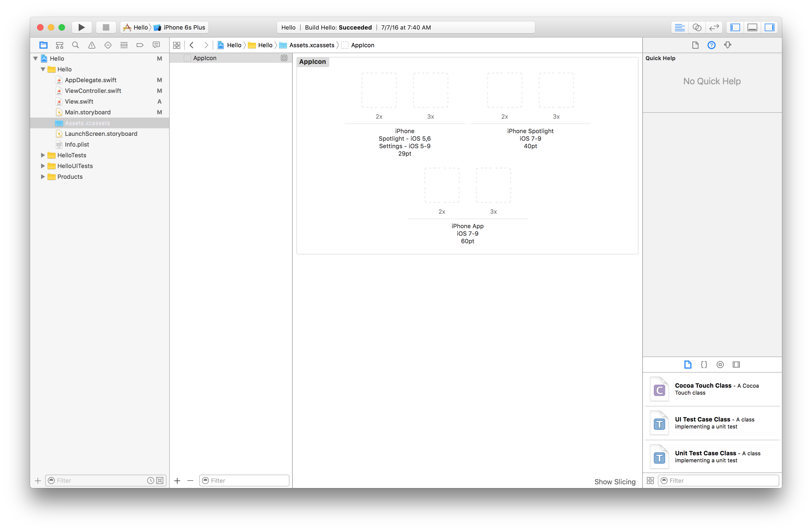Viewport: 812px width, 531px height.
Task: Select the AppIcon asset in the list
Action: point(231,58)
